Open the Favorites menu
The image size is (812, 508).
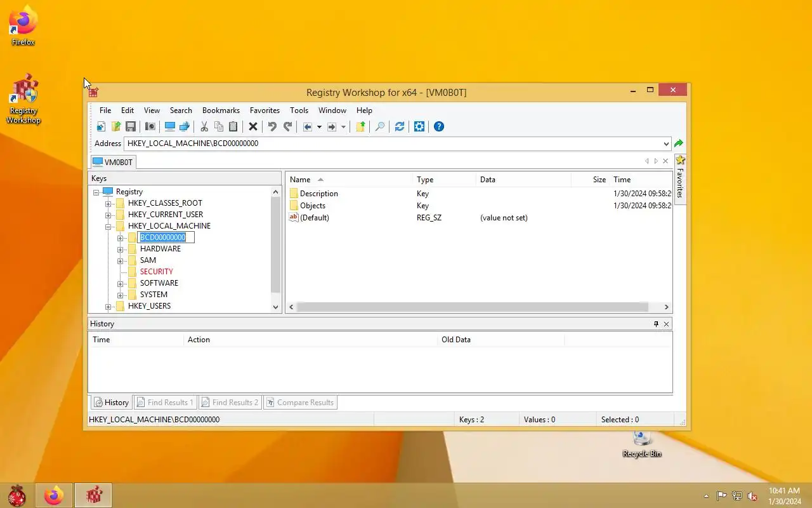(265, 110)
